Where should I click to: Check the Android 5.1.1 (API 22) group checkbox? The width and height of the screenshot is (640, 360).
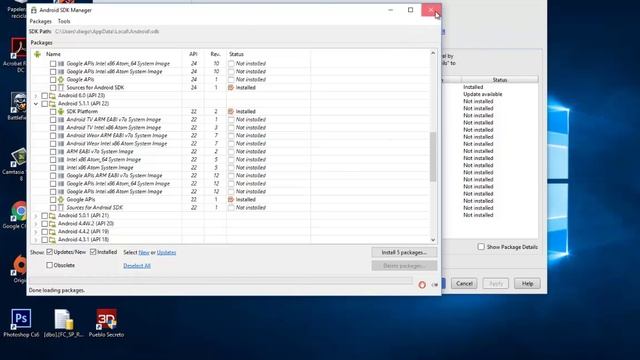coord(44,104)
